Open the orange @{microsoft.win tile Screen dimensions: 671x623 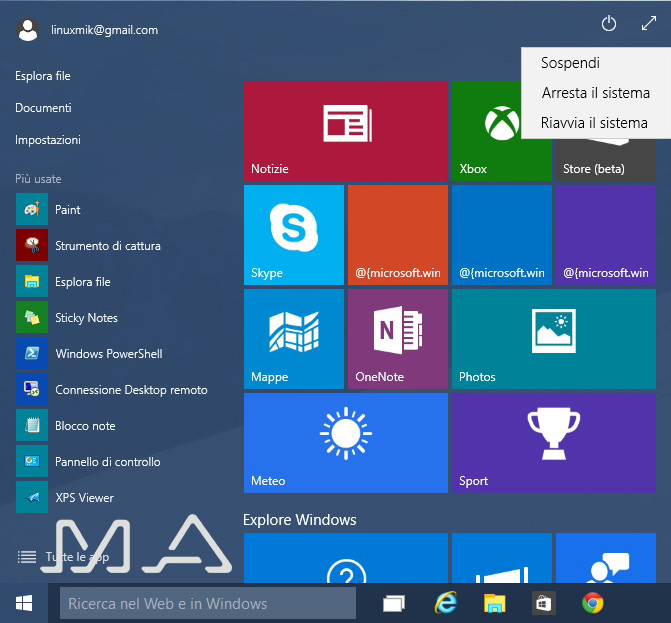(398, 235)
